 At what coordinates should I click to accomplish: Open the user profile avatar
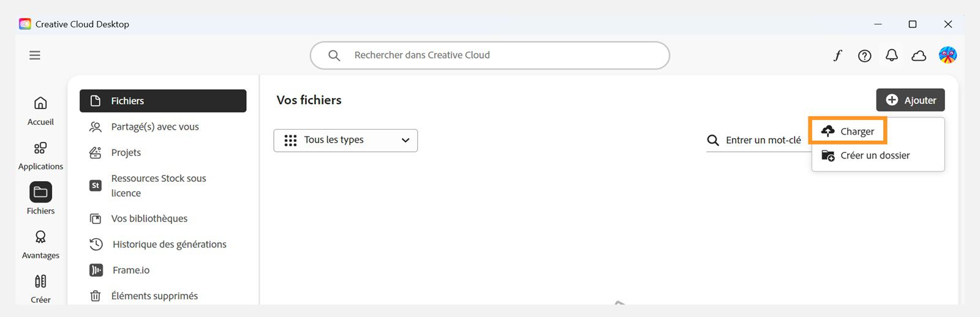(948, 55)
